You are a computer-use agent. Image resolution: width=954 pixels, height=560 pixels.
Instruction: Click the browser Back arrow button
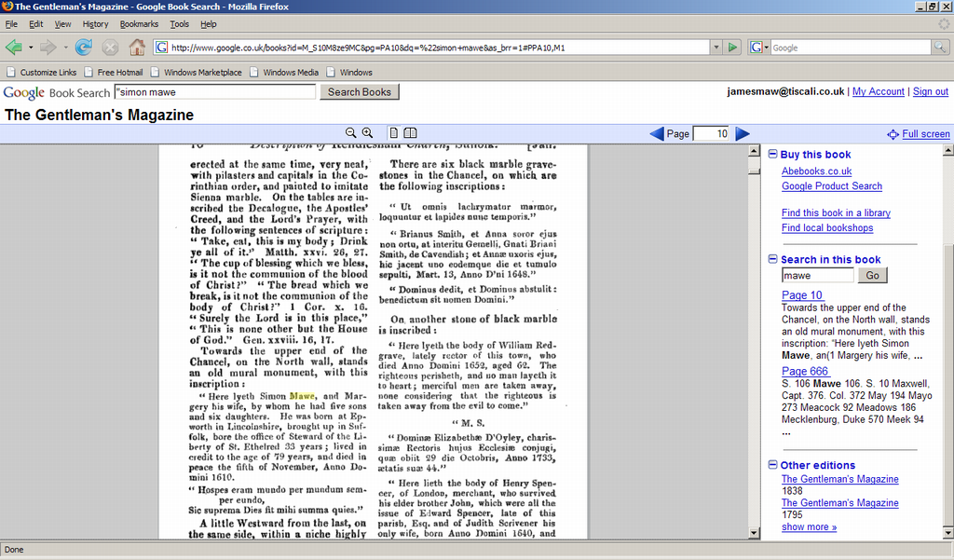[x=13, y=47]
